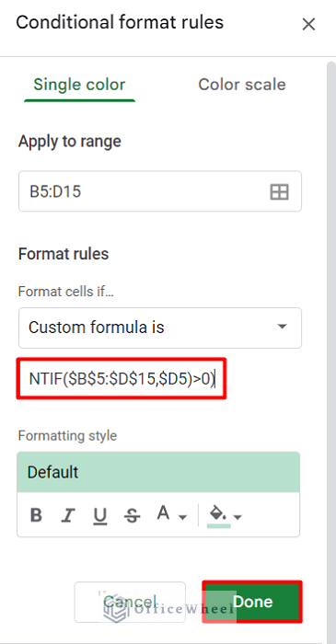The width and height of the screenshot is (336, 644).
Task: Click the Cancel button
Action: click(130, 602)
